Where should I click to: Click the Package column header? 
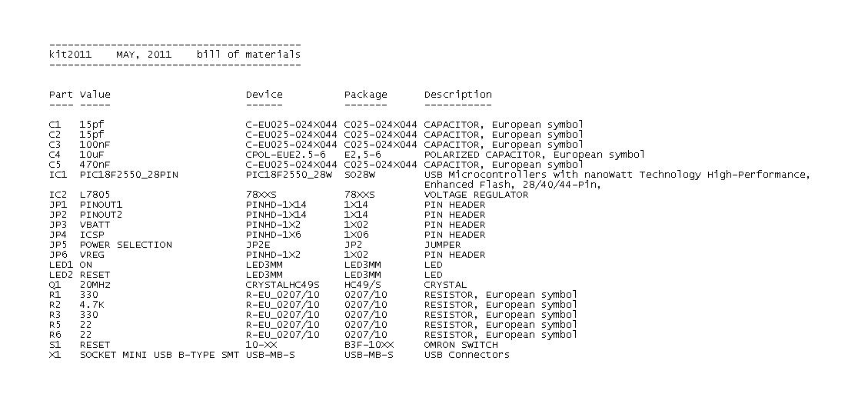coord(365,95)
